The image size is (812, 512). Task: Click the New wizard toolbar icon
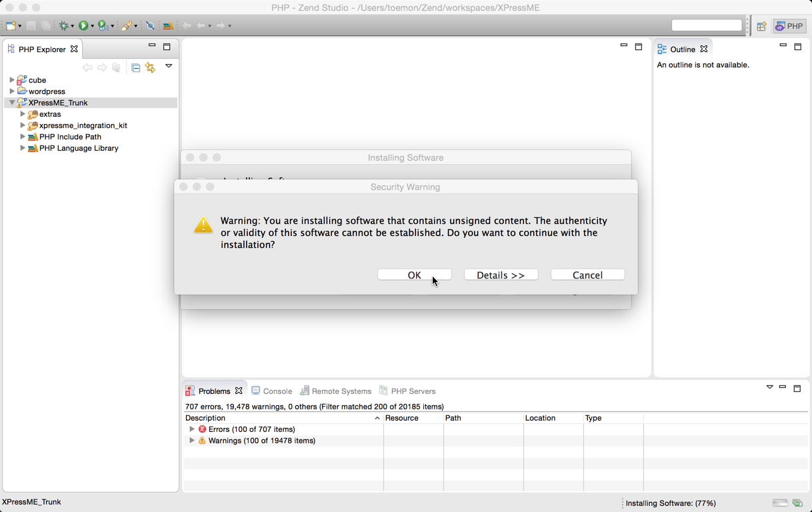(11, 25)
